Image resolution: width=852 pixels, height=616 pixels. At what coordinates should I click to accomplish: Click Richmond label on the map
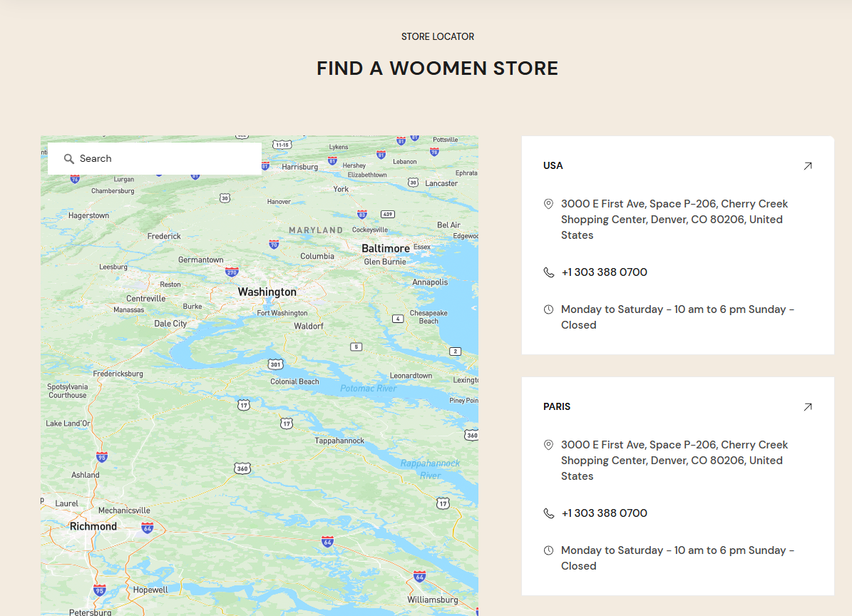(93, 526)
